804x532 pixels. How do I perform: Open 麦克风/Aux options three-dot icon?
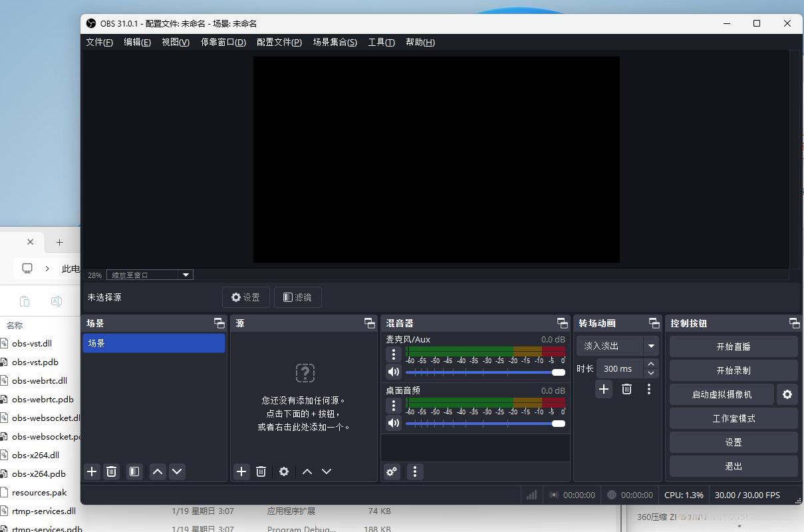(393, 354)
